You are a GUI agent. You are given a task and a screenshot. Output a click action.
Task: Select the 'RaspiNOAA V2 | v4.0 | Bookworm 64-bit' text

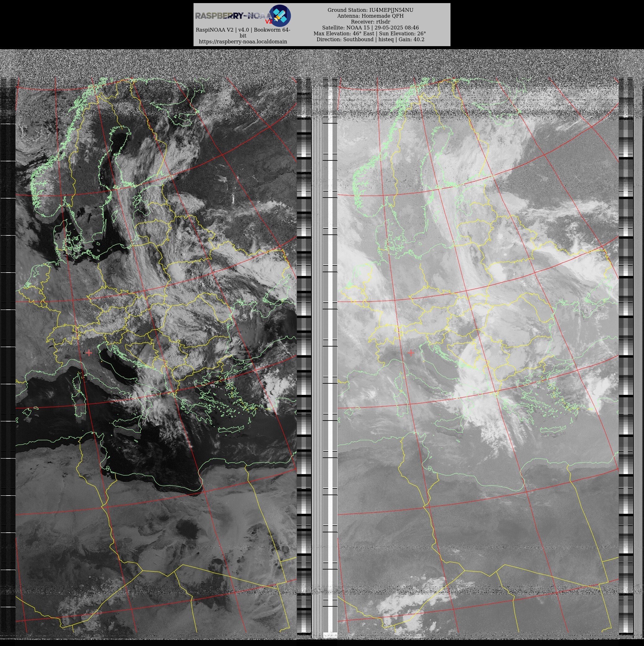click(x=243, y=33)
